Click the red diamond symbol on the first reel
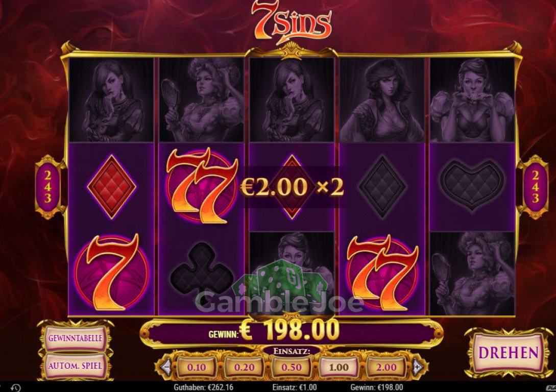Screen dimensions: 556x392 point(111,186)
